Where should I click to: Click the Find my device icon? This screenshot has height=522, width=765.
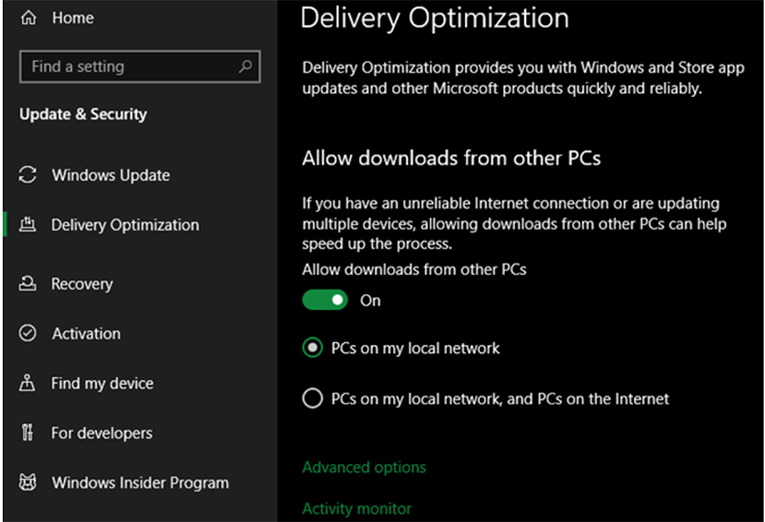[28, 383]
